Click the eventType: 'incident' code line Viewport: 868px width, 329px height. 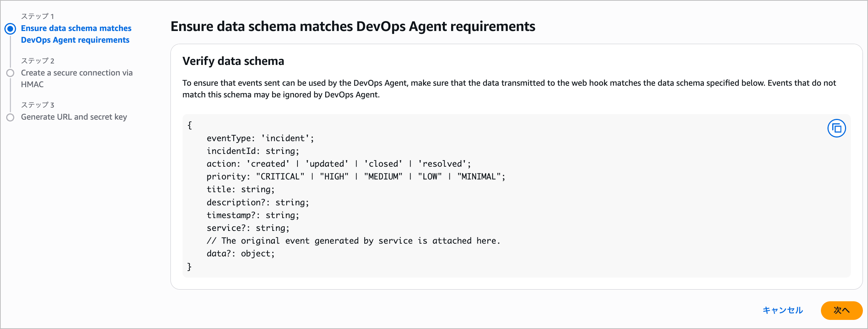pos(260,138)
